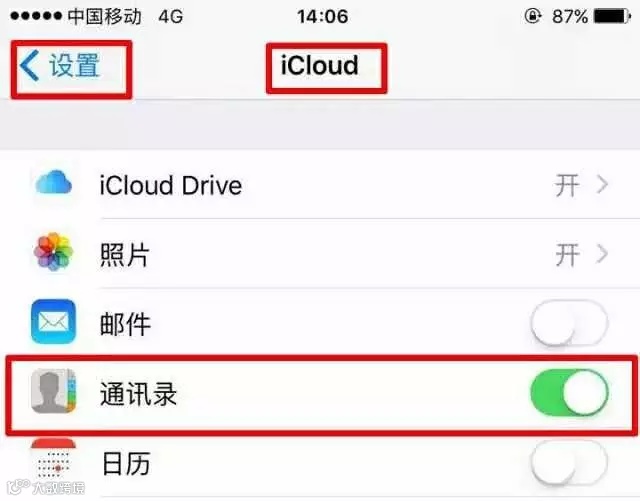This screenshot has width=640, height=501.
Task: Turn off the 通讯录 (Contacts) switch
Action: click(x=569, y=392)
